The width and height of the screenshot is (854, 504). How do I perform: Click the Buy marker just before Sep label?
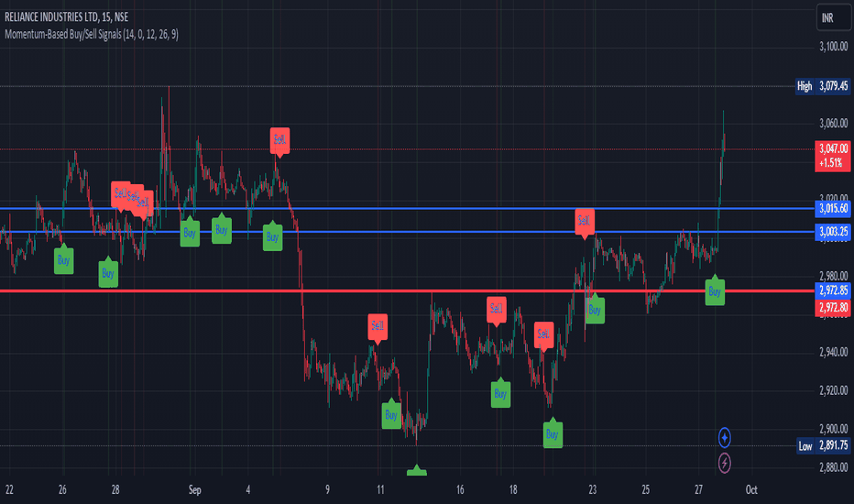pos(190,233)
